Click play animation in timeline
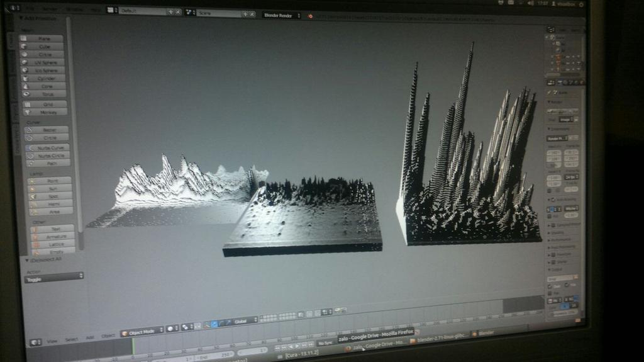This screenshot has height=362, width=644. pos(297,346)
